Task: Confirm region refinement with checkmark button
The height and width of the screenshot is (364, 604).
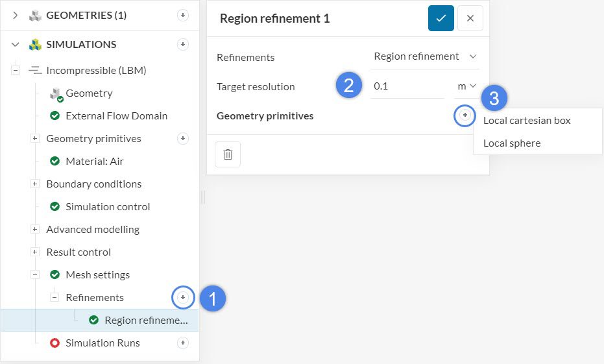Action: coord(441,18)
